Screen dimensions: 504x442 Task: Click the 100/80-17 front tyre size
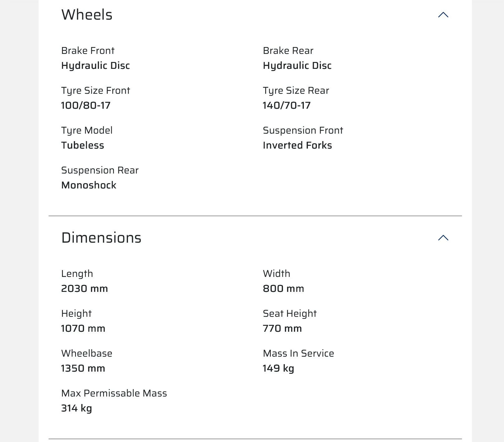tap(86, 105)
